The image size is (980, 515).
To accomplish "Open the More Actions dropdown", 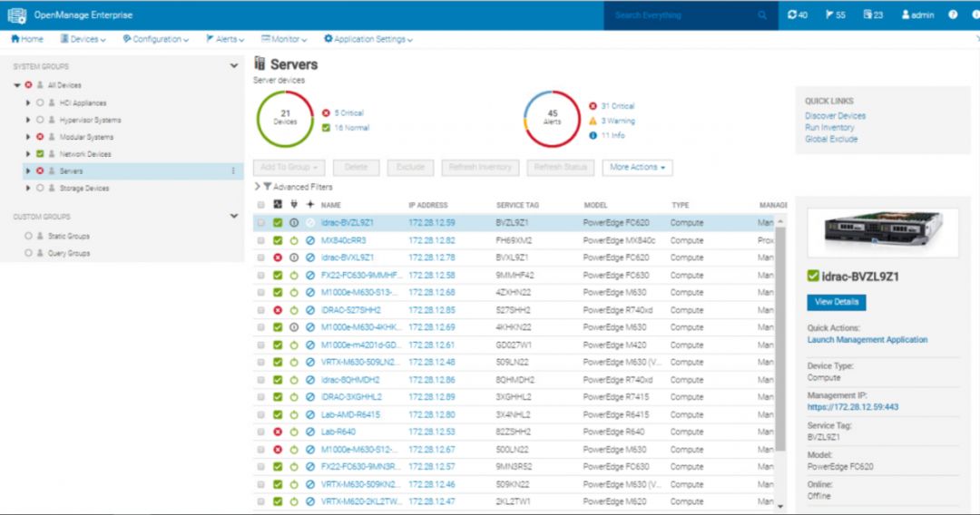I will point(637,168).
